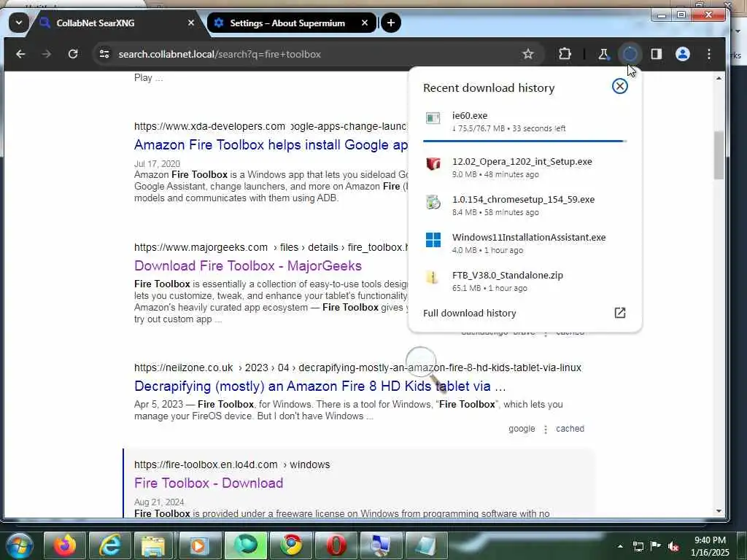Open the taskbar clock showing 9:40 PM
Viewport: 747px width, 560px height.
tap(710, 546)
